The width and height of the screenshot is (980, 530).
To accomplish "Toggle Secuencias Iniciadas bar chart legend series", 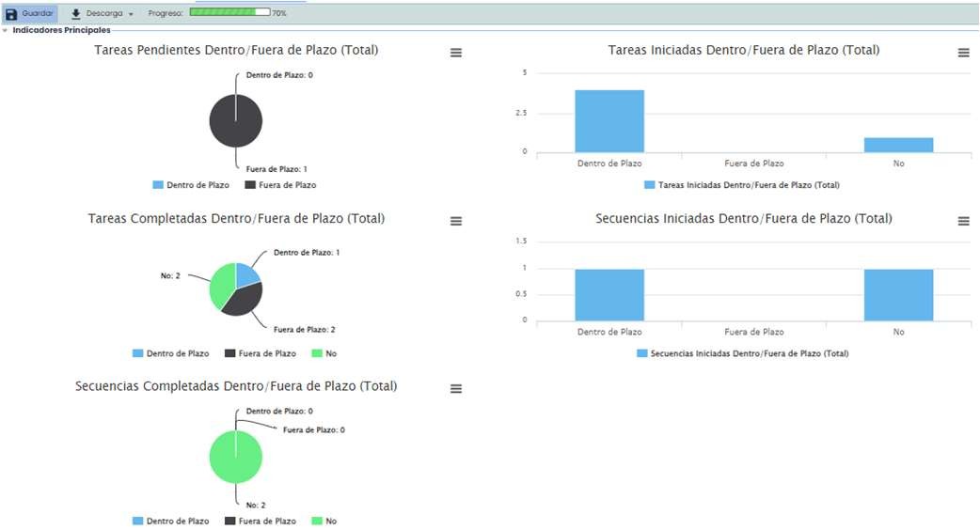I will click(742, 353).
